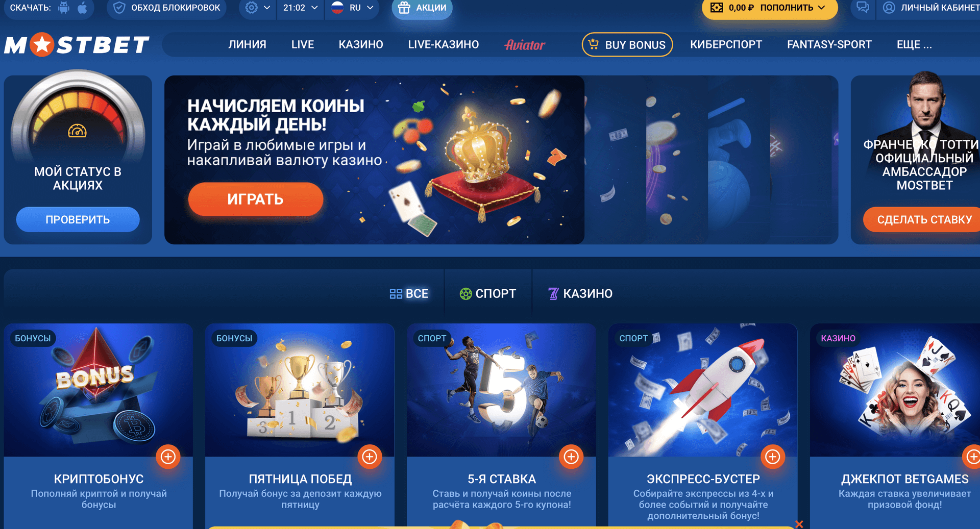Open the RU language dropdown

[352, 8]
